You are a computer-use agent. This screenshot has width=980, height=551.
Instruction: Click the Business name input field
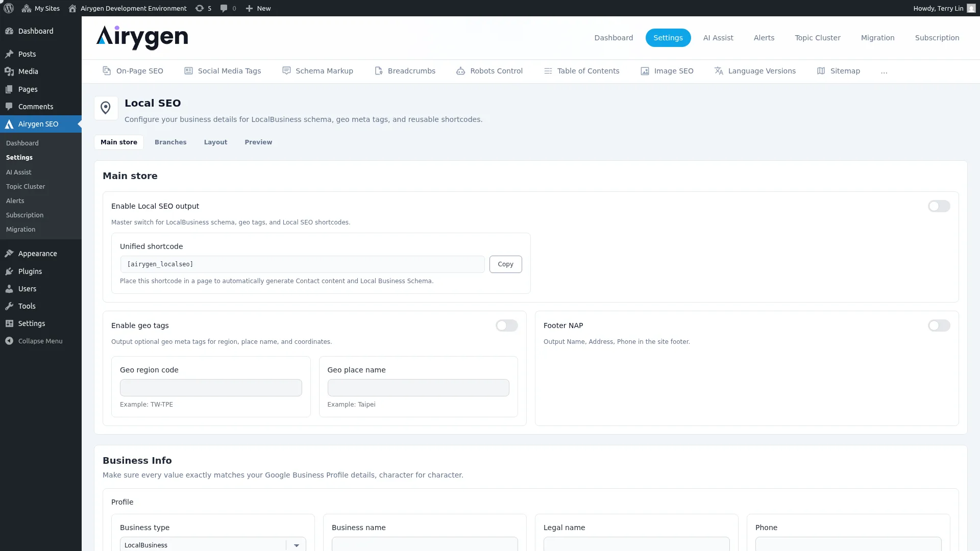[425, 544]
